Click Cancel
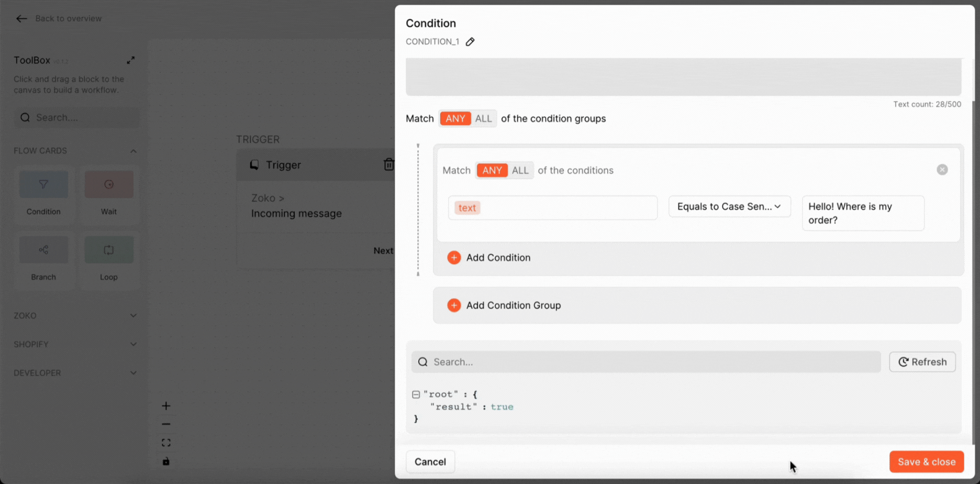The height and width of the screenshot is (484, 980). coord(430,462)
